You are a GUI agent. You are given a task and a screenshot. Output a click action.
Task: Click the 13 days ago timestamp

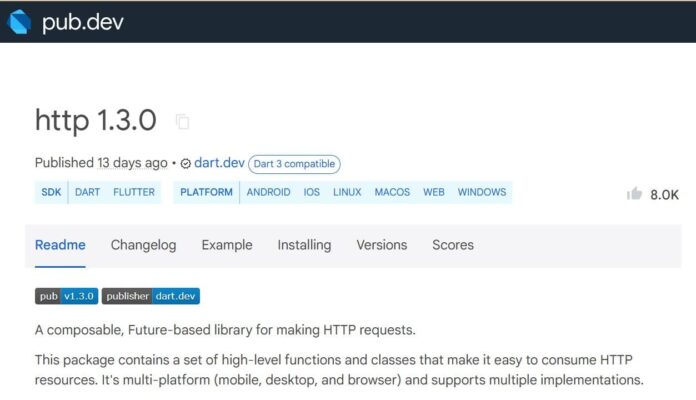pos(133,163)
